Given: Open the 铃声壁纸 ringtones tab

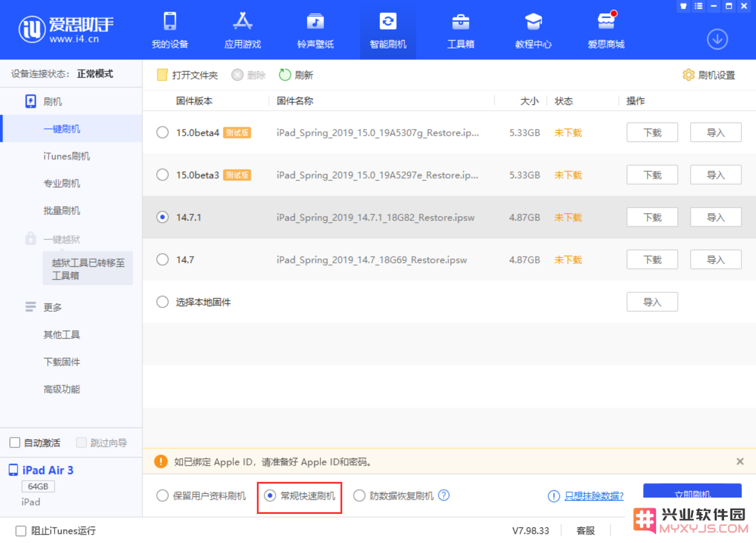Looking at the screenshot, I should 316,30.
